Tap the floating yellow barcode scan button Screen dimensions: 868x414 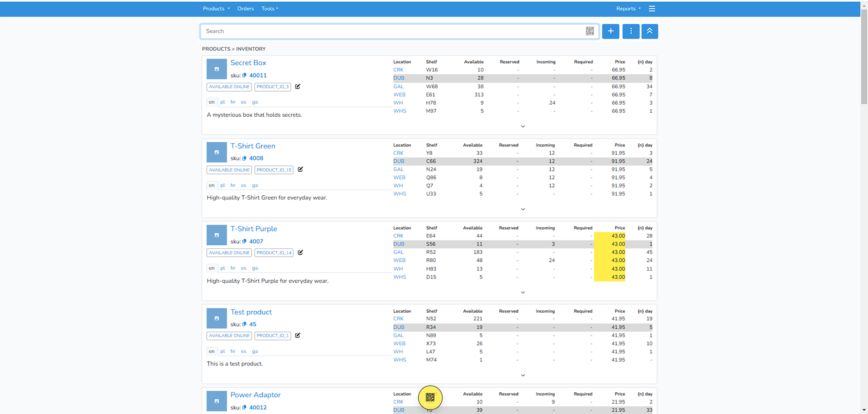pyautogui.click(x=430, y=397)
